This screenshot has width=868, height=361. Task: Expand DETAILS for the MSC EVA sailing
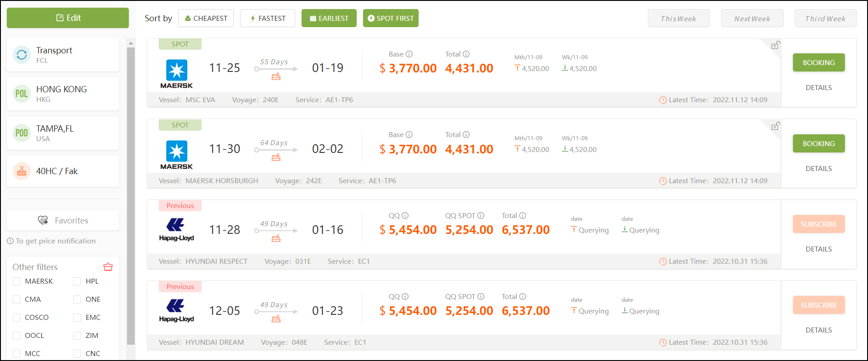818,88
